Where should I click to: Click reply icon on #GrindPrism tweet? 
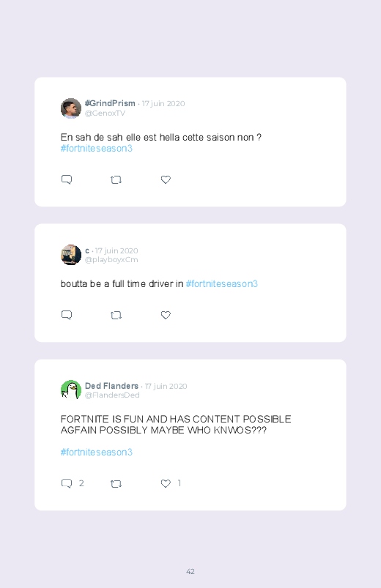tap(67, 179)
